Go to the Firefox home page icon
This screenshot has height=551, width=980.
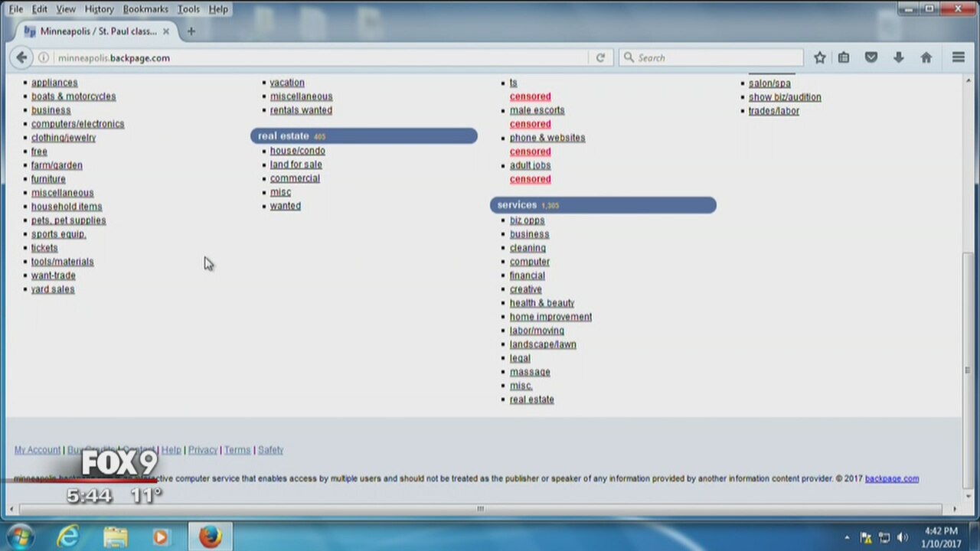[x=926, y=57]
